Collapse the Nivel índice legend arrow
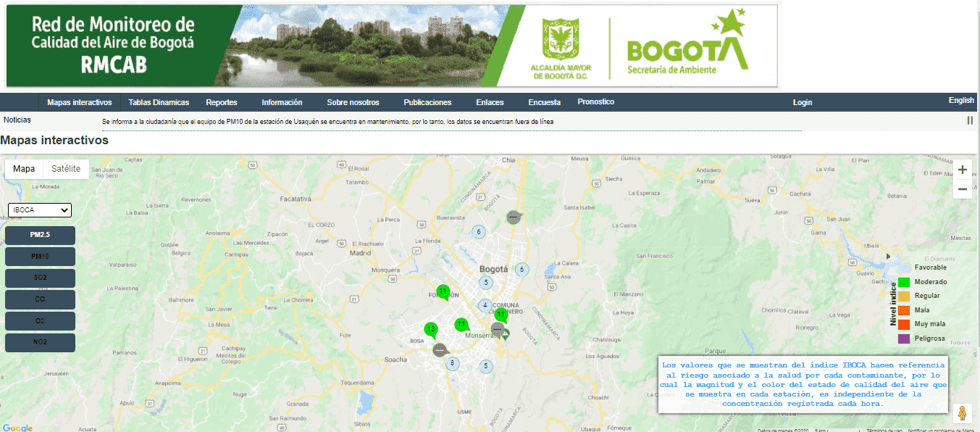Screen dimensions: 980x432 pyautogui.click(x=889, y=257)
